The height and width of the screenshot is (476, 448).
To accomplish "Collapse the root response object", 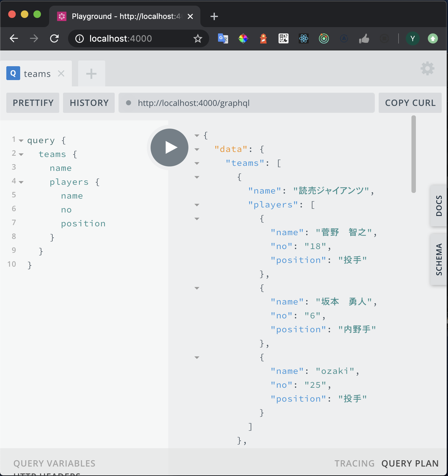I will point(197,136).
